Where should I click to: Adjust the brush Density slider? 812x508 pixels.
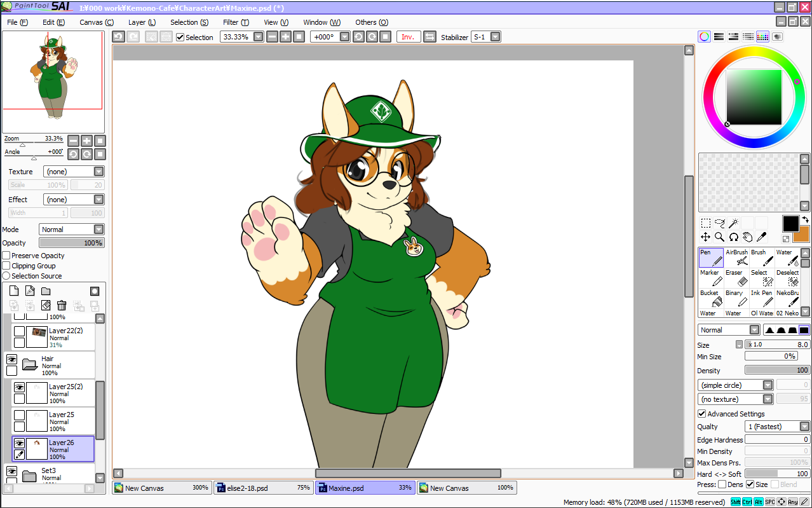click(778, 370)
